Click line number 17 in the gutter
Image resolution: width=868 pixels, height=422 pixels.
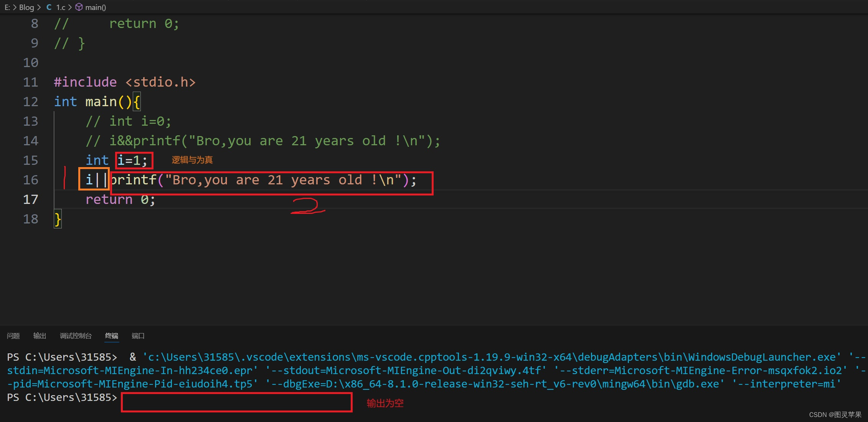[x=31, y=199]
